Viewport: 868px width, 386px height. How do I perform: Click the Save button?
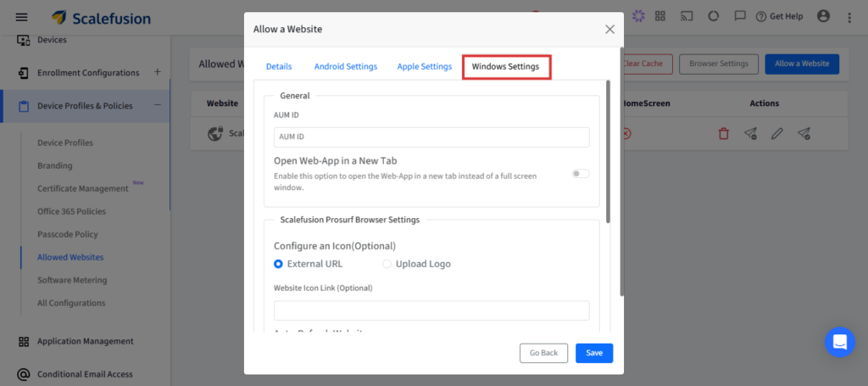[x=594, y=353]
